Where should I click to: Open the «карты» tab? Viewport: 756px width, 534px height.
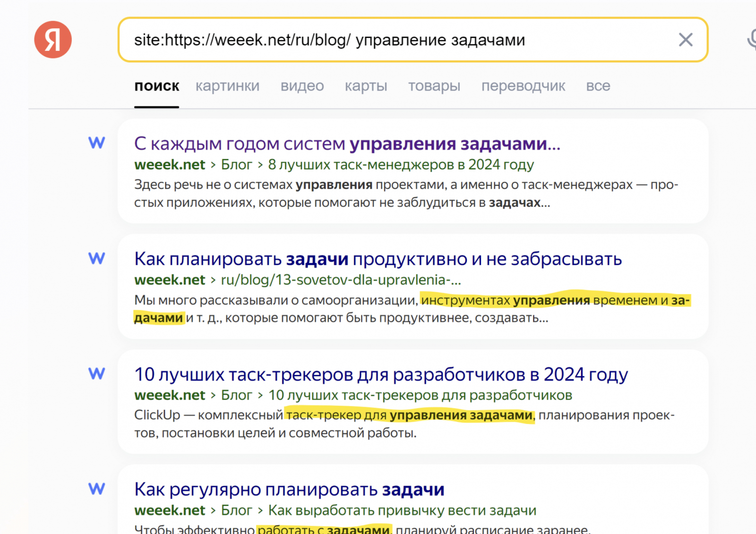coord(366,86)
